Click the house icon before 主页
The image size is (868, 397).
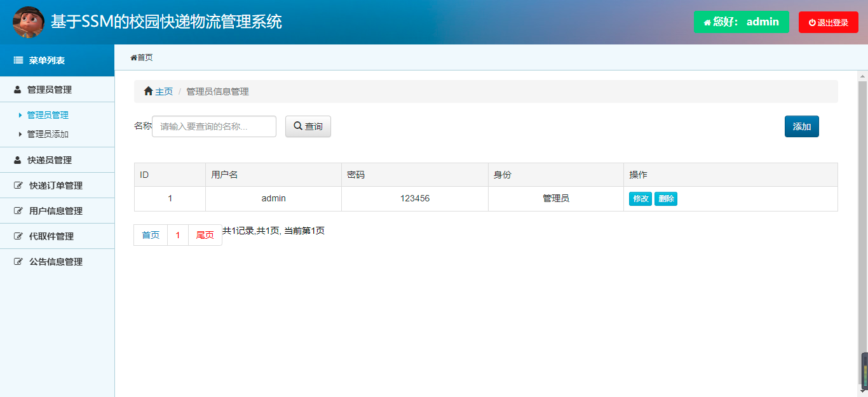pos(149,91)
